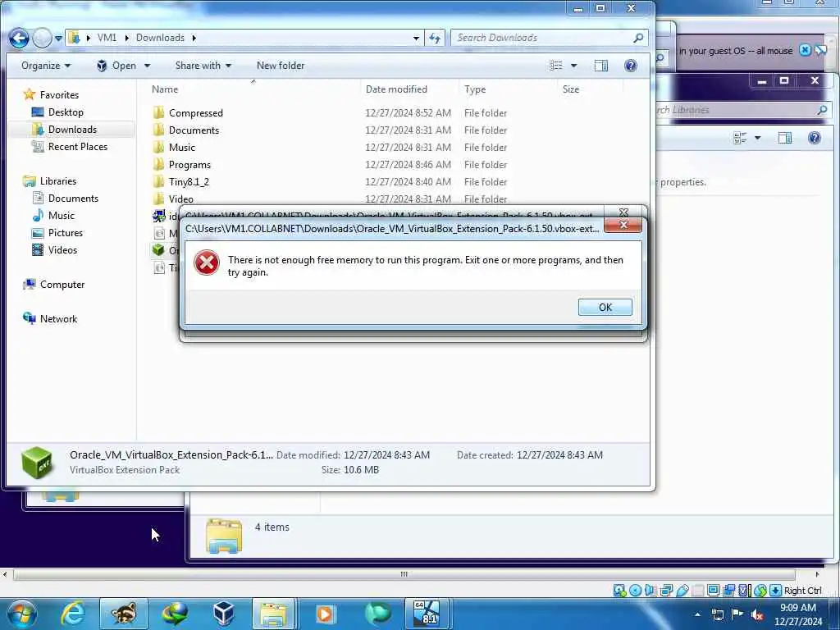This screenshot has width=840, height=630.
Task: Select Downloads under Favorites
Action: [x=72, y=129]
